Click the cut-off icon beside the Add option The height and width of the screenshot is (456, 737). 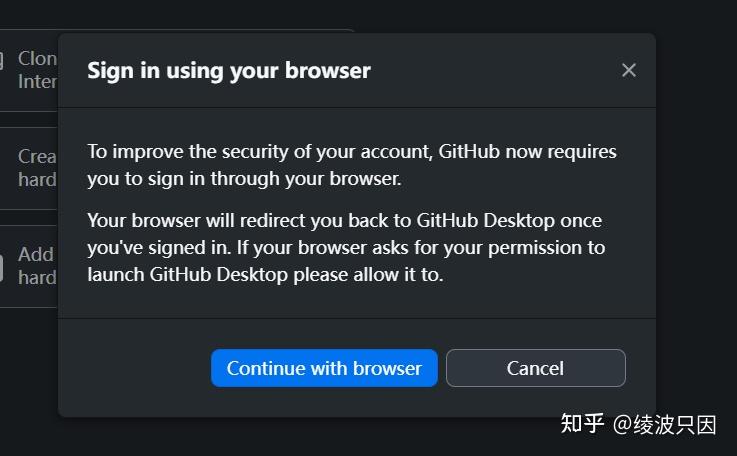(x=2, y=268)
